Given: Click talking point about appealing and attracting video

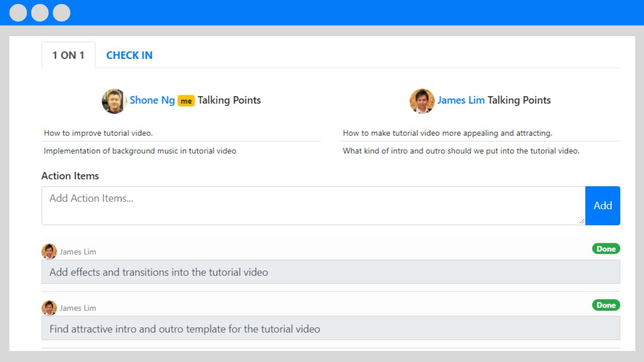Looking at the screenshot, I should pos(447,133).
